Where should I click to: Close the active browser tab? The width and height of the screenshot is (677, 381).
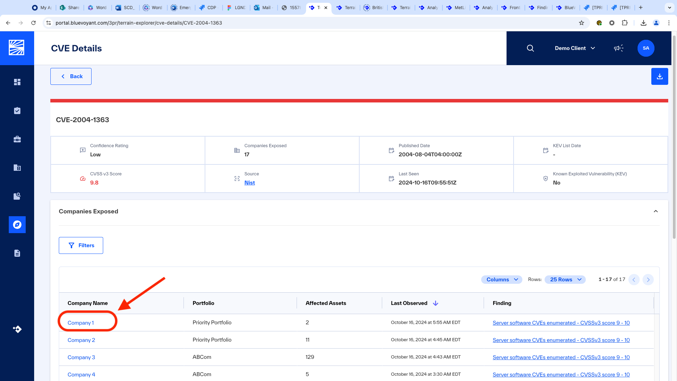(x=326, y=7)
